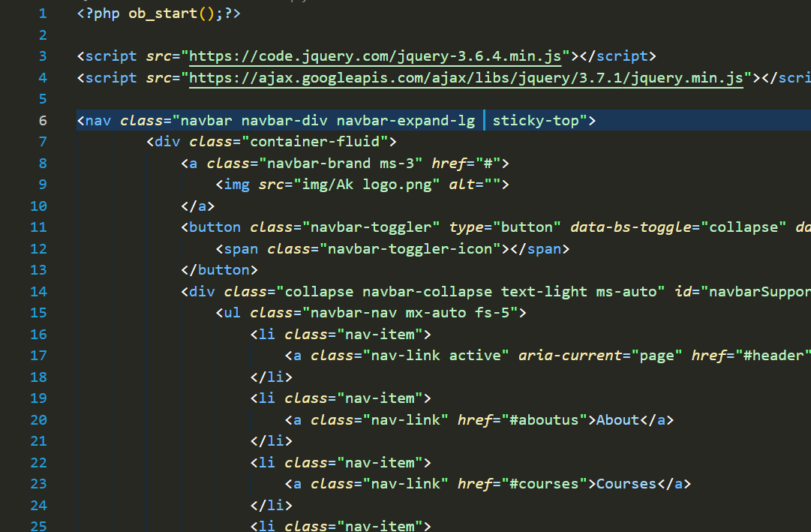Open the ajax.googleapis.com jQuery URL
811x532 pixels.
(465, 78)
